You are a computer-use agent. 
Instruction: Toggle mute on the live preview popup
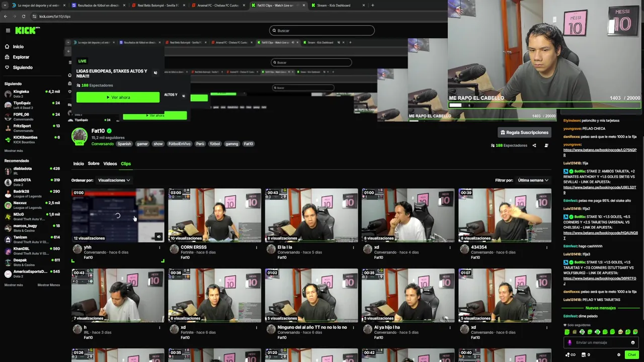point(155,73)
